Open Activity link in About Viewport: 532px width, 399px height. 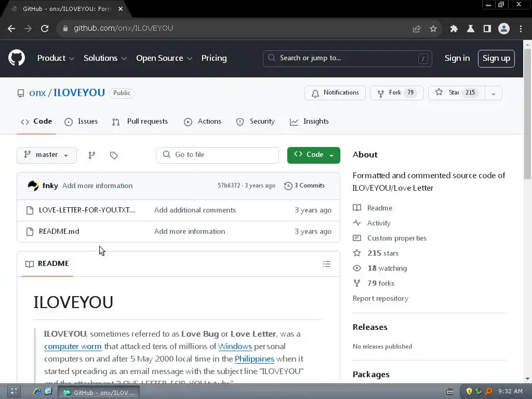pyautogui.click(x=372, y=223)
